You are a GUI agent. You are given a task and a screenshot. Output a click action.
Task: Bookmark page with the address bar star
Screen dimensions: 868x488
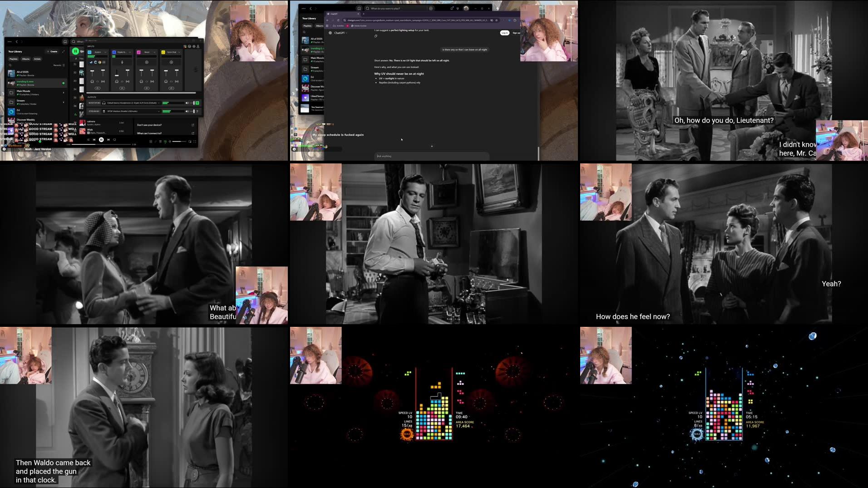pyautogui.click(x=497, y=20)
